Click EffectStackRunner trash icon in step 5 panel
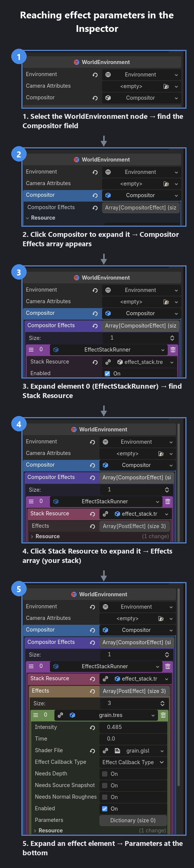Image resolution: width=194 pixels, height=868 pixels. [168, 666]
